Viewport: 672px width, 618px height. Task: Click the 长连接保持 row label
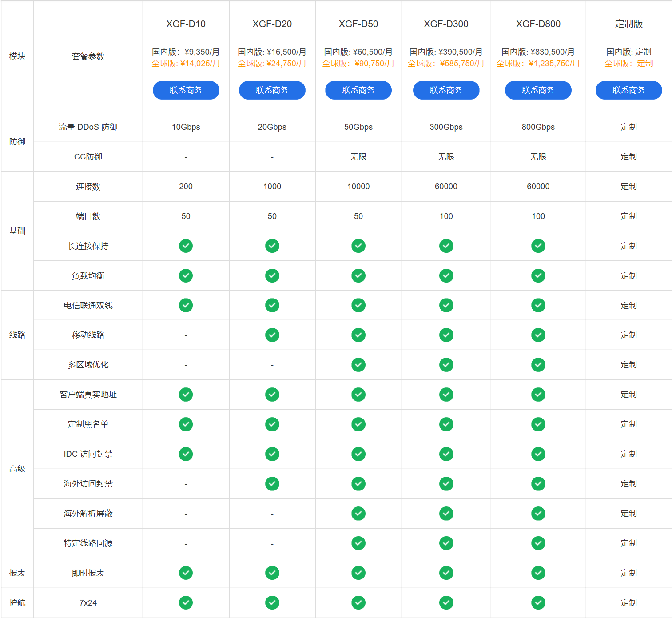coord(88,246)
